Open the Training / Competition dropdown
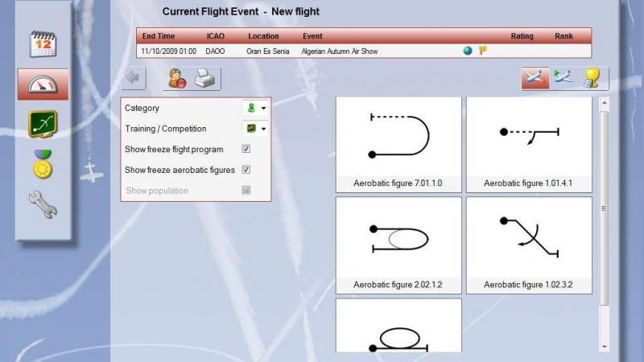Screen dimensions: 644x362 [x=256, y=129]
